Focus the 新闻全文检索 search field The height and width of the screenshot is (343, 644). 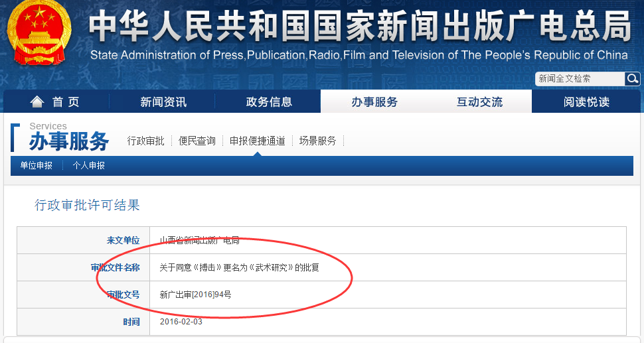[x=580, y=78]
